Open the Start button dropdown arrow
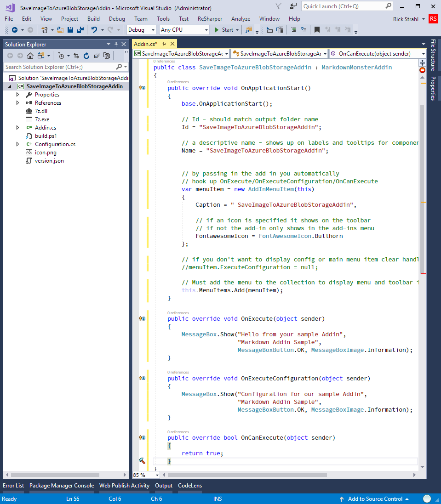This screenshot has width=441, height=504. [237, 30]
